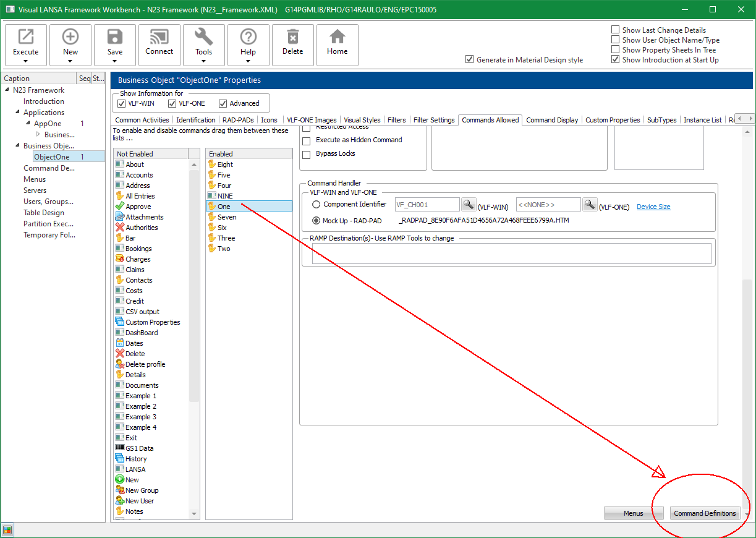756x538 pixels.
Task: Click the Command Definitions button
Action: [705, 513]
